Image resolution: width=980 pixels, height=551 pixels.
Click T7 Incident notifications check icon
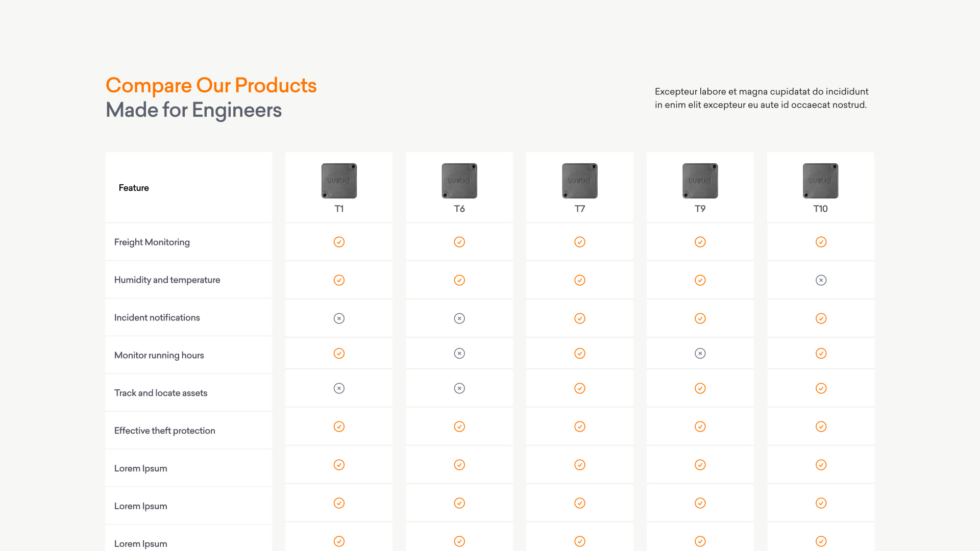580,318
